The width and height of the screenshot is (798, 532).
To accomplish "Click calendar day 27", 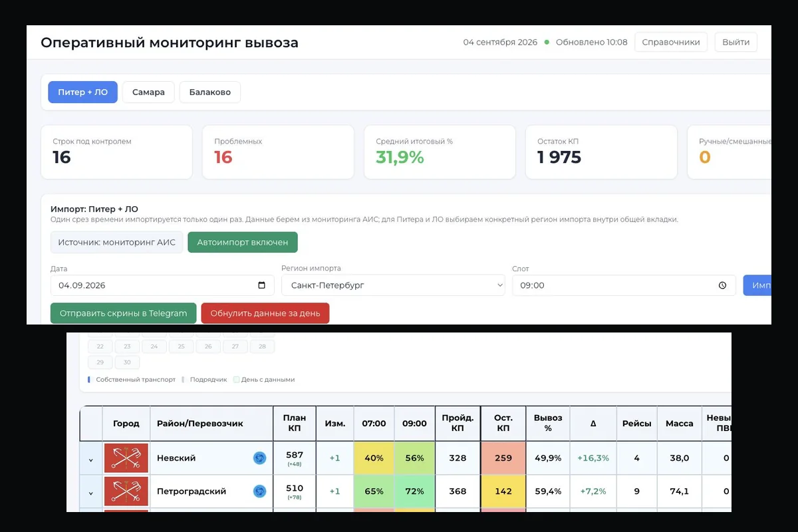I will (235, 346).
